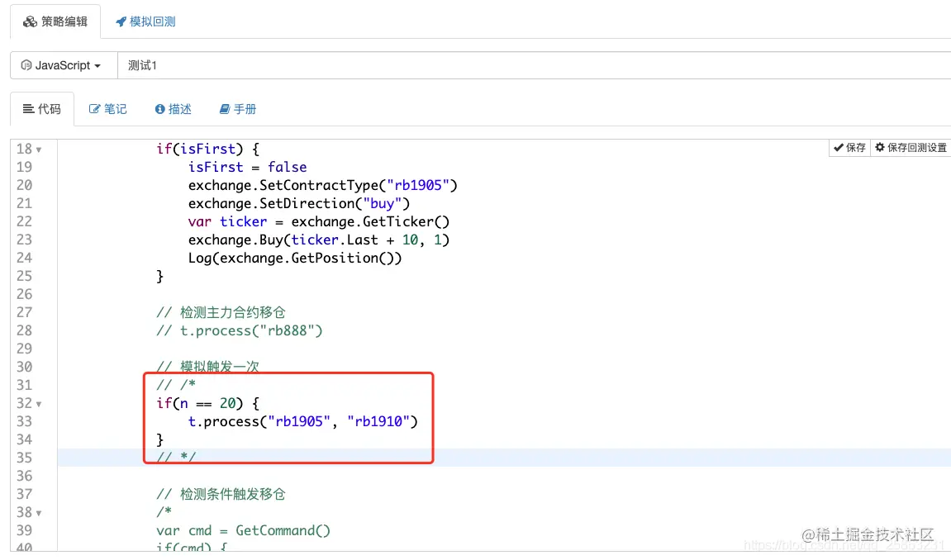This screenshot has width=951, height=560.
Task: Click the comment "// 检测条件触发移仓"
Action: pos(221,495)
